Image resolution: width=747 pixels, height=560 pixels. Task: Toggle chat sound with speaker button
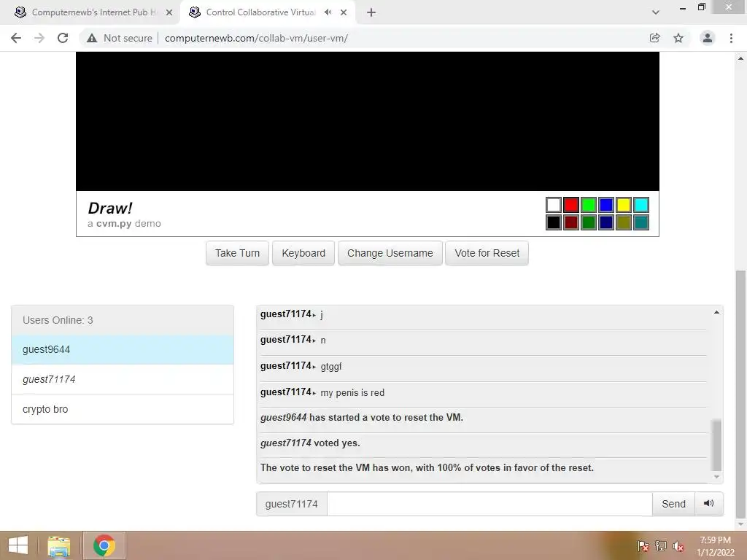click(x=709, y=504)
